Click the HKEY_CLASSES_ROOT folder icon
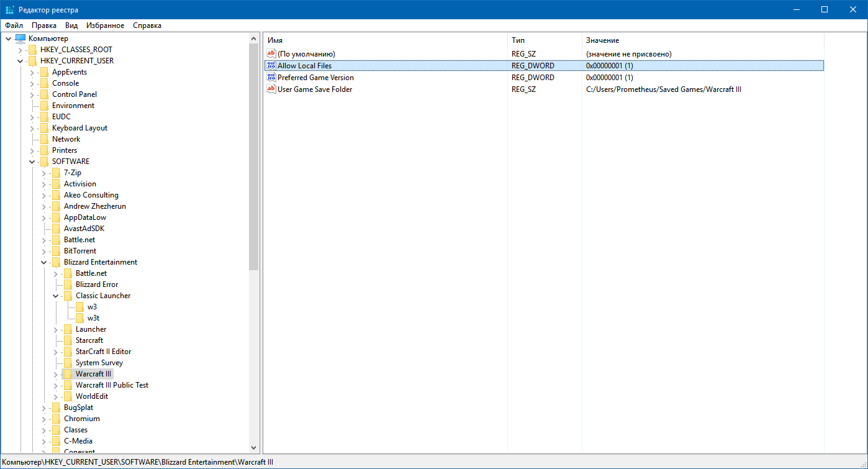Image resolution: width=868 pixels, height=469 pixels. 32,50
